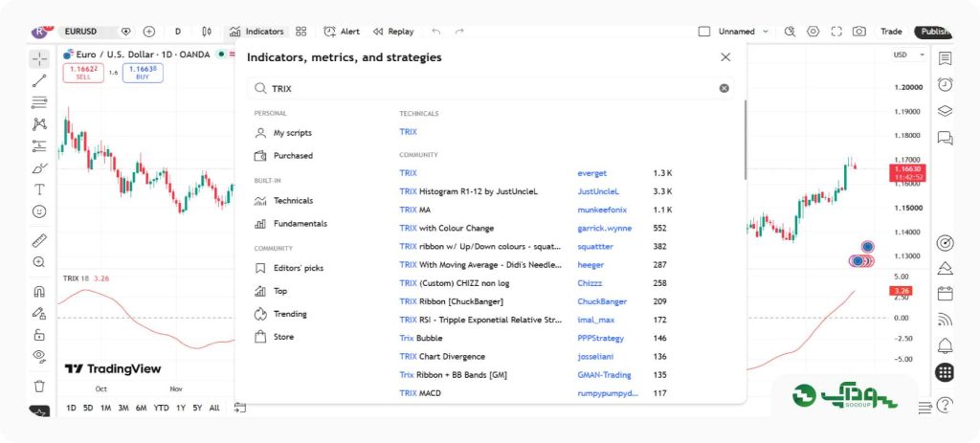Screen dimensions: 980x443
Task: Open indicator templates grid icon
Action: pyautogui.click(x=301, y=32)
